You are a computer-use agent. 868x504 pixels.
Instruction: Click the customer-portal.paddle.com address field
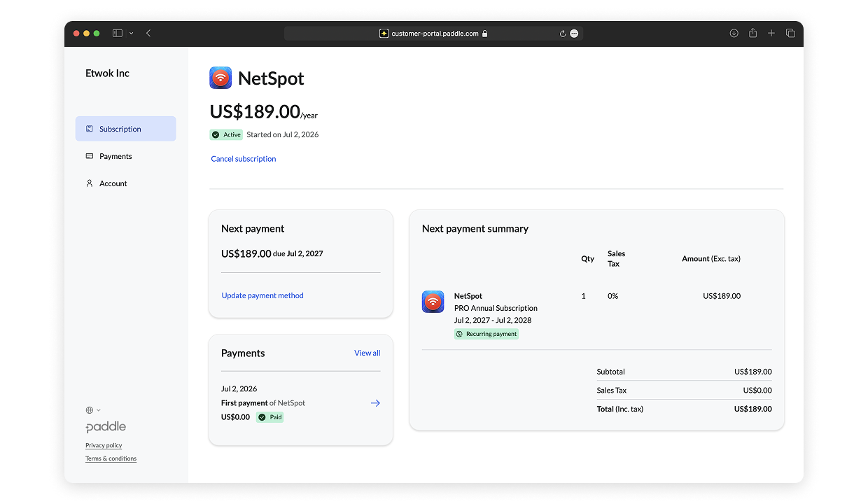[x=433, y=33]
